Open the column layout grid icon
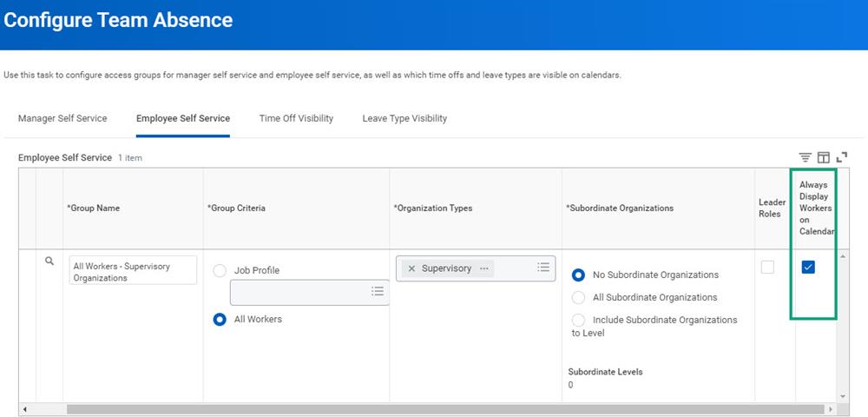The height and width of the screenshot is (417, 868). coord(824,157)
